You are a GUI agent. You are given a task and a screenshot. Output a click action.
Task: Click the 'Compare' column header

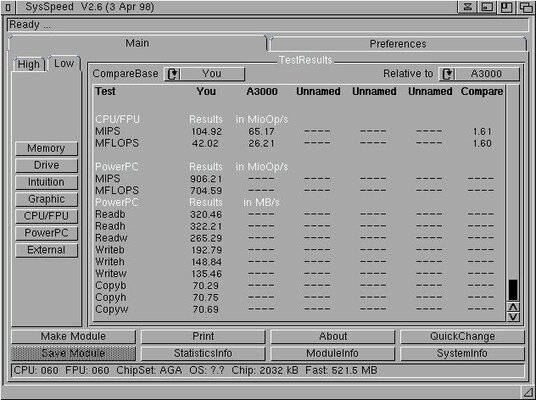click(482, 92)
